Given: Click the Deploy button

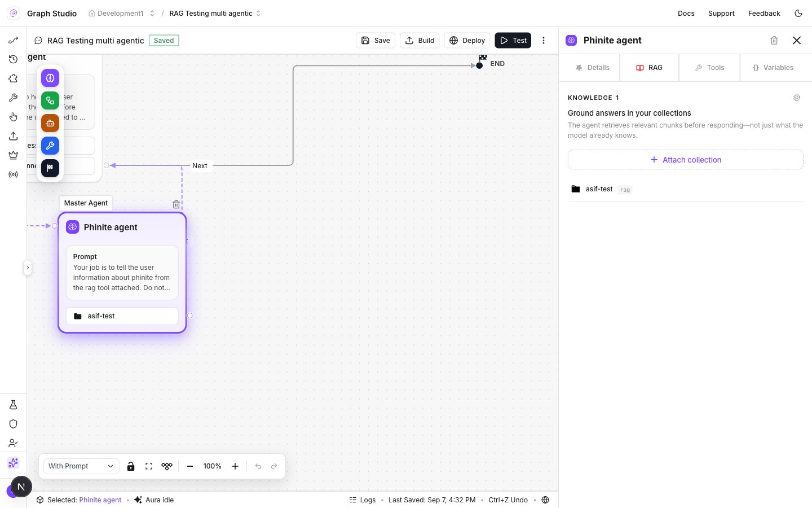Looking at the screenshot, I should (x=467, y=41).
